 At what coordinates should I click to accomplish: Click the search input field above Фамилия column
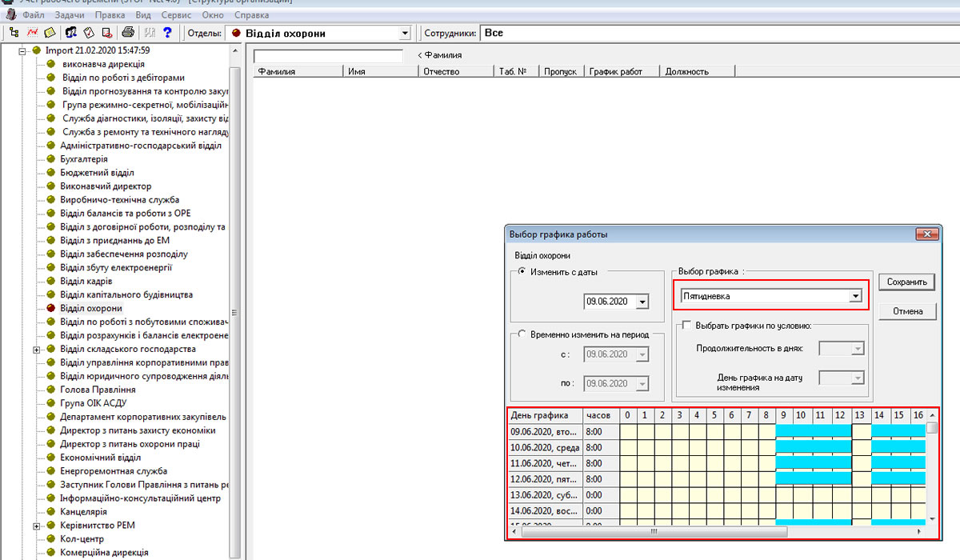pos(328,55)
